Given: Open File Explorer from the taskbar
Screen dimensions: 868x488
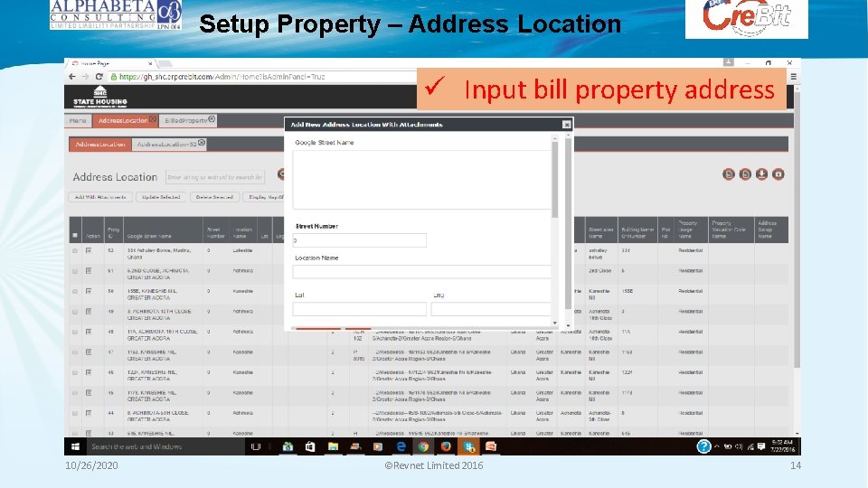Looking at the screenshot, I should click(x=334, y=446).
